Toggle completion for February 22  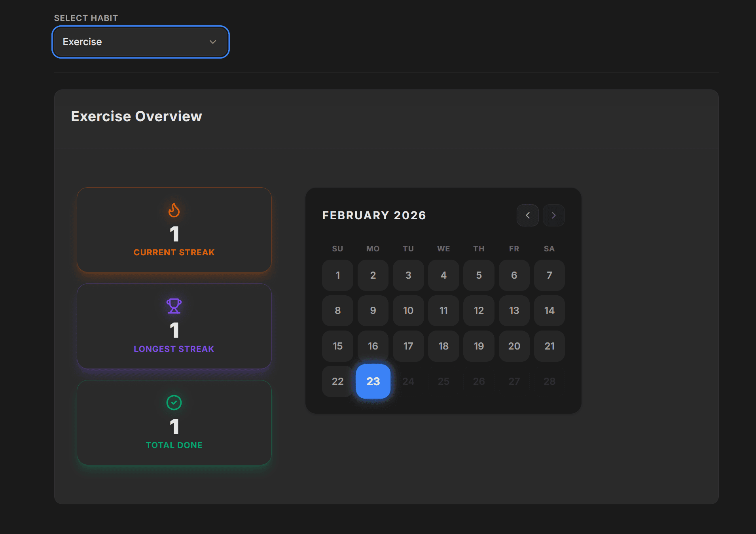pos(337,381)
